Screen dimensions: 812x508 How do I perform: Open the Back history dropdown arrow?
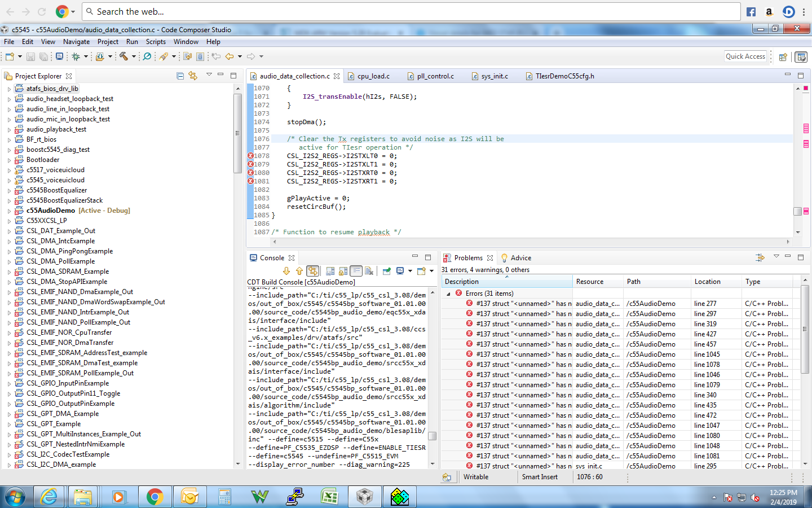pyautogui.click(x=240, y=56)
